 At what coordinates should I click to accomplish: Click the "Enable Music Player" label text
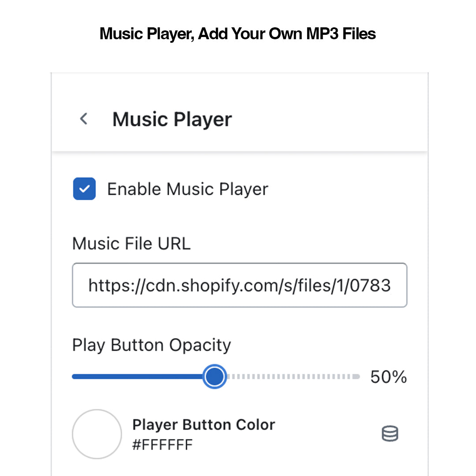point(188,189)
